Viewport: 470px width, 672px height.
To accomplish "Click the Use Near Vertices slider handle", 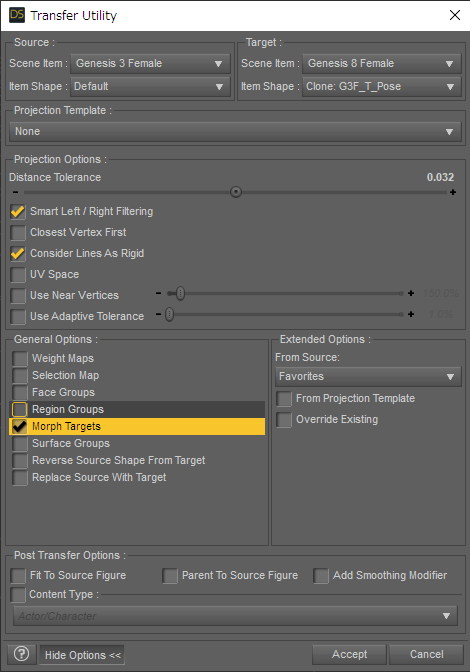I will [180, 294].
